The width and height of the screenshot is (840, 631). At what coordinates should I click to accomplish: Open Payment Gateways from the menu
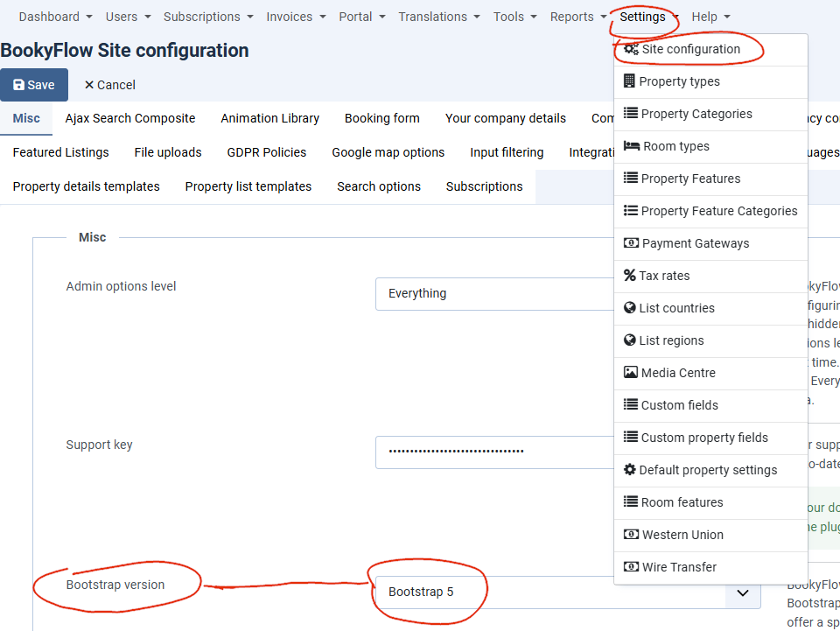tap(710, 243)
